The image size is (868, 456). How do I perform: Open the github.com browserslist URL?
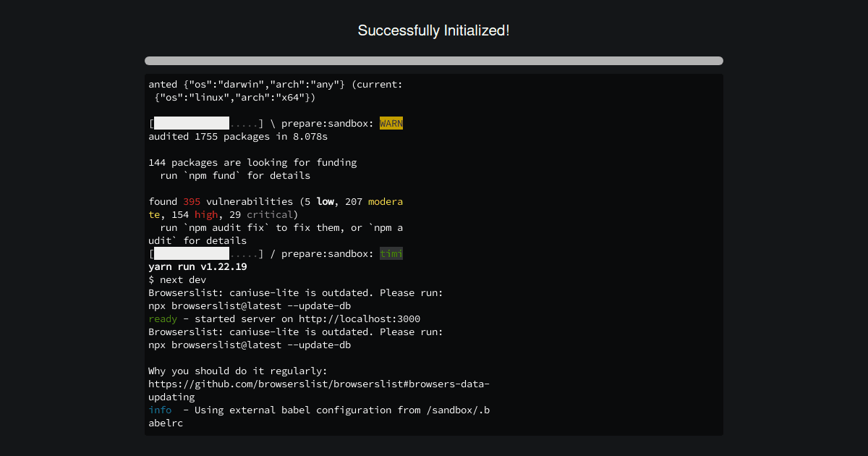point(319,384)
